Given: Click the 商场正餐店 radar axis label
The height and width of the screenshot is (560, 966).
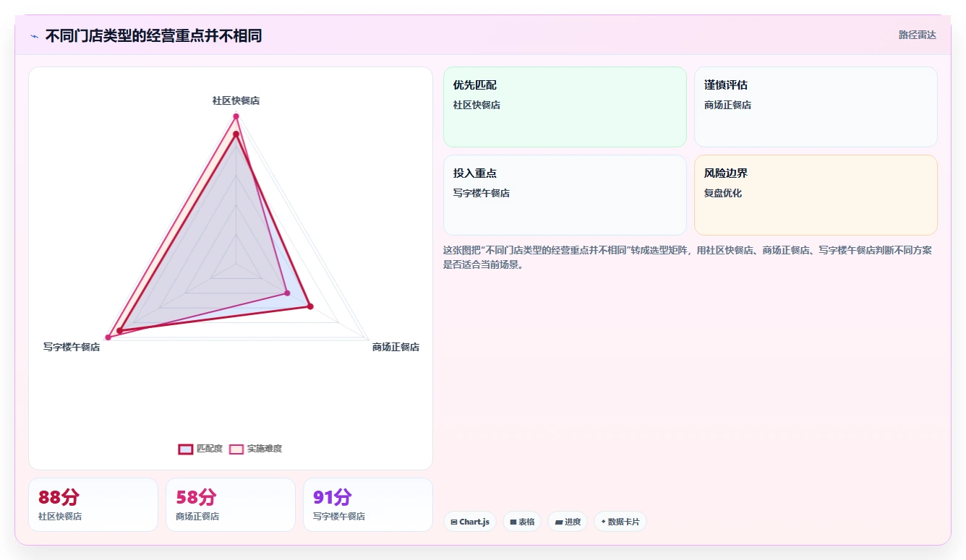Looking at the screenshot, I should pyautogui.click(x=396, y=347).
